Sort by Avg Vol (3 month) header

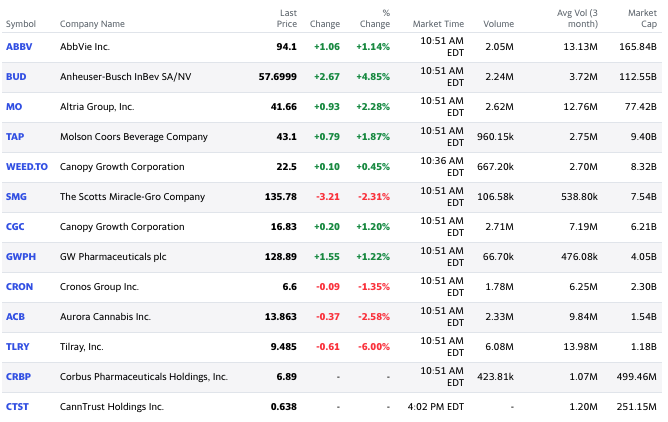tap(578, 18)
